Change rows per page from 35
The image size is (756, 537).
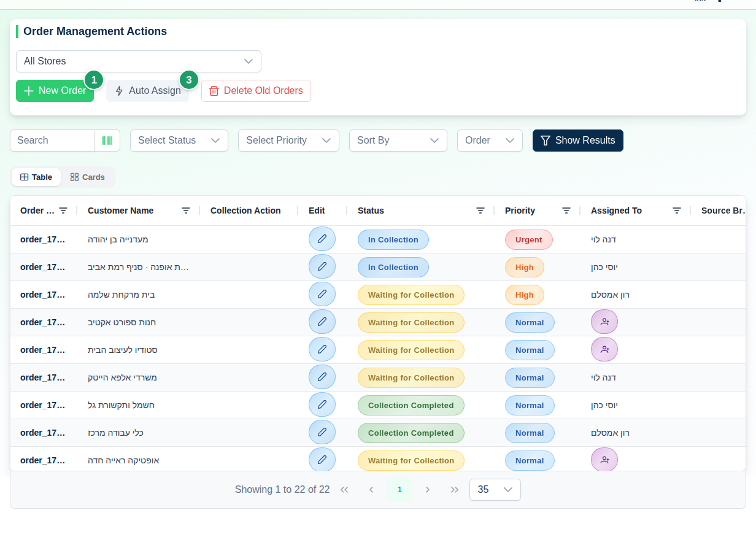495,490
